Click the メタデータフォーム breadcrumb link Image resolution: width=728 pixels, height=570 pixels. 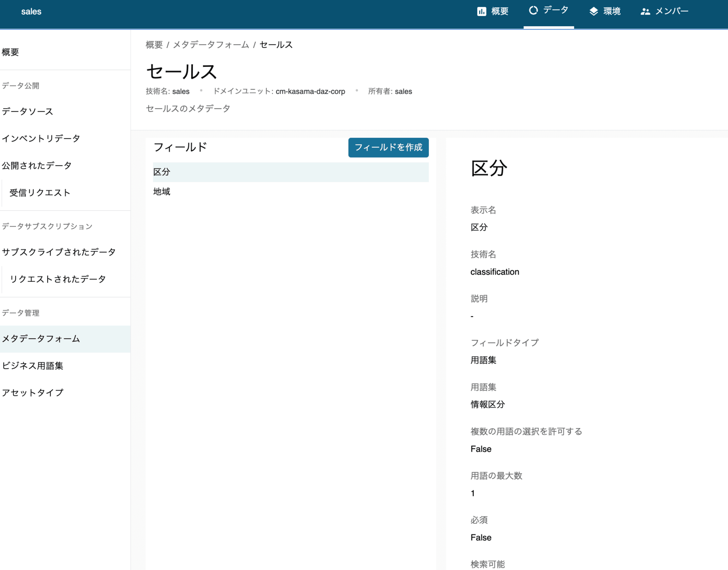(211, 45)
